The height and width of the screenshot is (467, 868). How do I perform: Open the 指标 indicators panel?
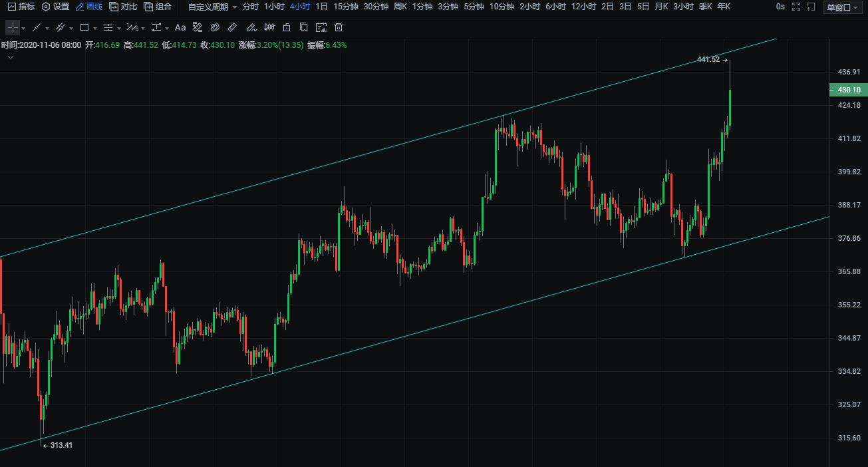coord(21,7)
